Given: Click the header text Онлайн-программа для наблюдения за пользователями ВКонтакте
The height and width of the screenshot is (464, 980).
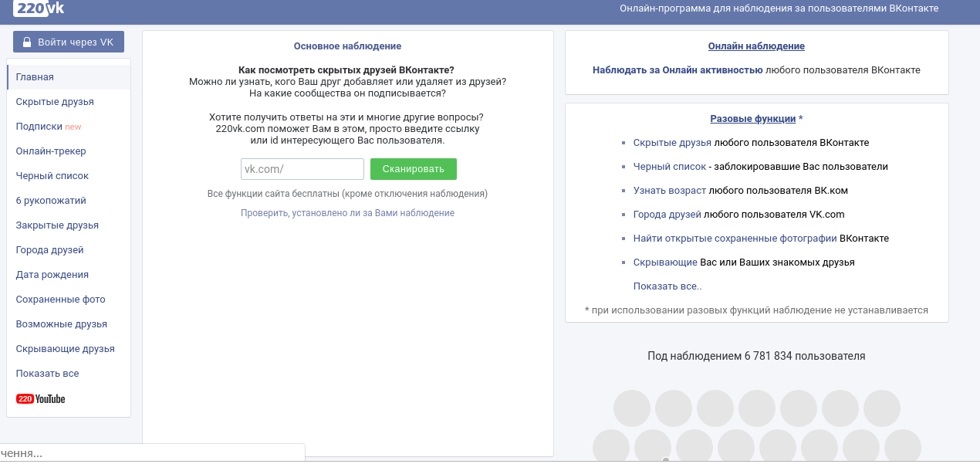Looking at the screenshot, I should click(x=779, y=8).
